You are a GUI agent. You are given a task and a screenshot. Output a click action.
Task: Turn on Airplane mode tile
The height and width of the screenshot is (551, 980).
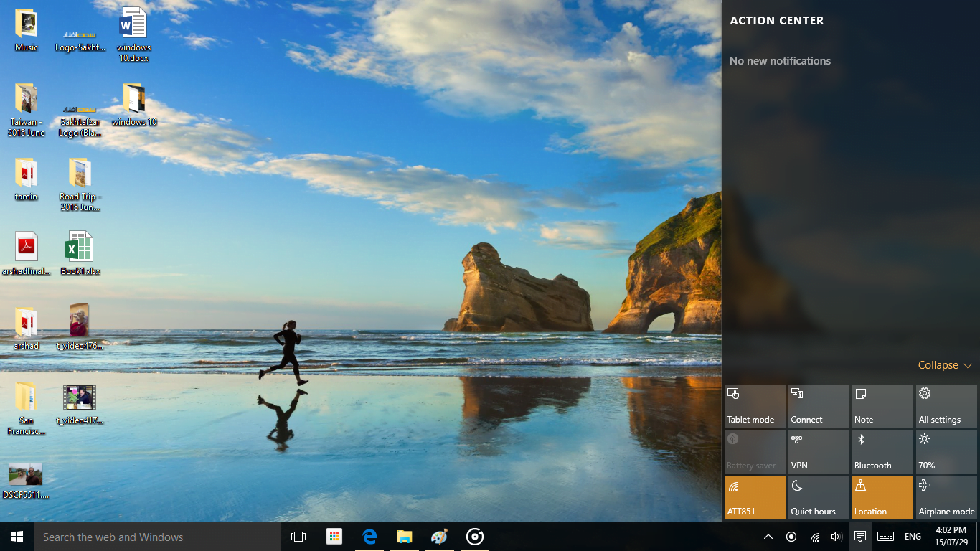click(x=946, y=498)
